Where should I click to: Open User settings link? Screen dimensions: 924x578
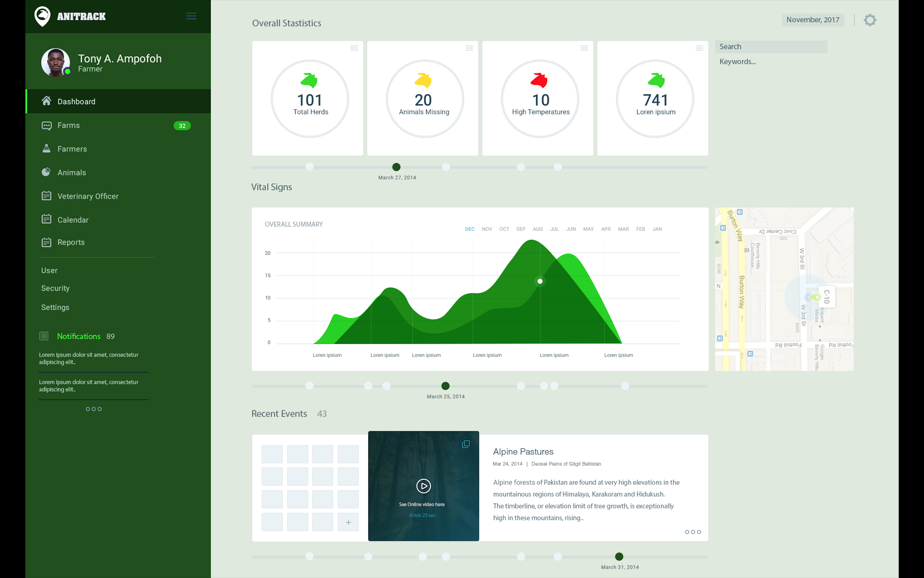pos(49,270)
